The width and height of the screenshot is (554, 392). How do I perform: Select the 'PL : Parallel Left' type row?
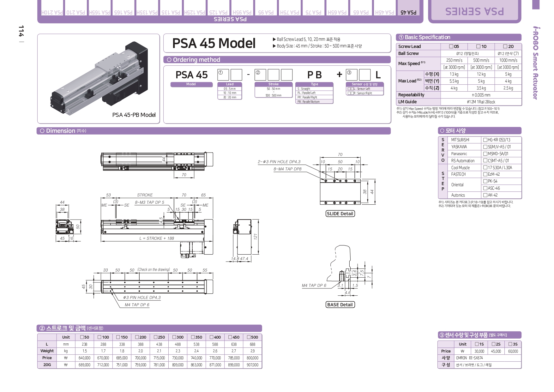tap(314, 93)
